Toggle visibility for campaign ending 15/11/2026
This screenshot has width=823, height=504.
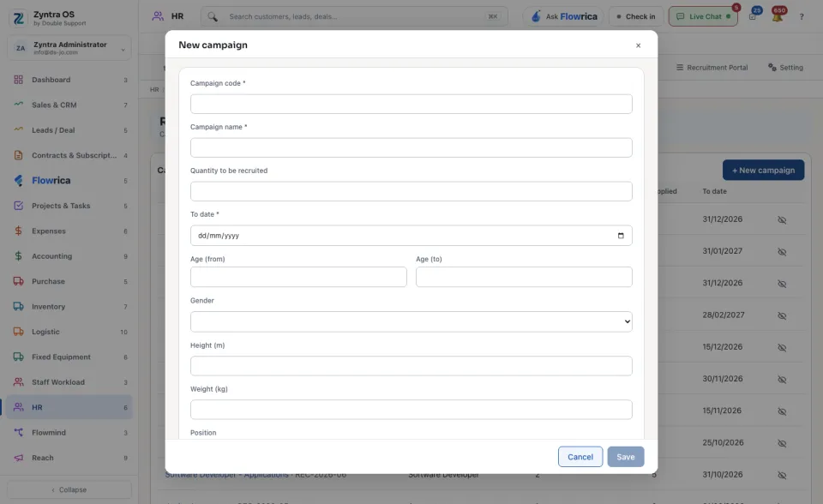pos(782,411)
